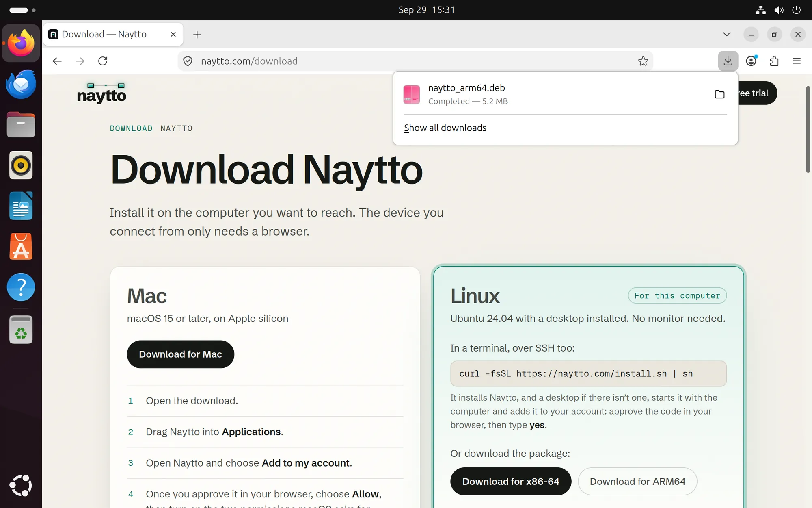Click the curl install command box
The image size is (812, 508).
(x=588, y=374)
